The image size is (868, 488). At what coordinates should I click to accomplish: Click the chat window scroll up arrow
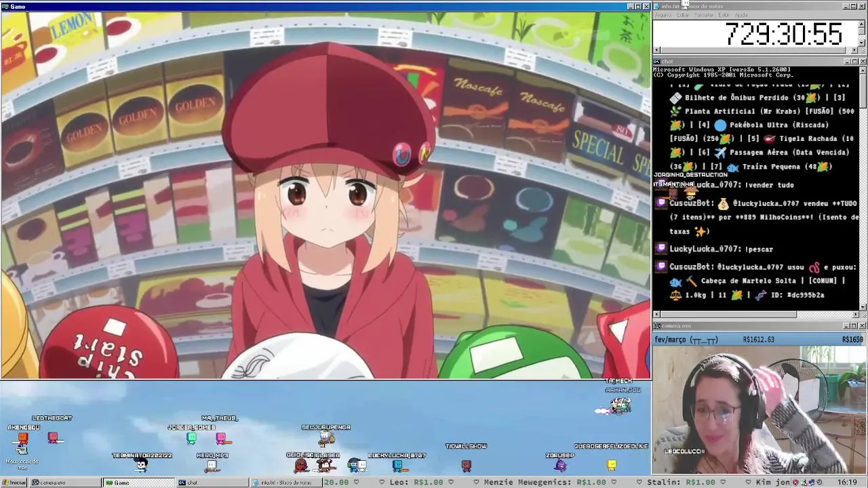coord(863,70)
